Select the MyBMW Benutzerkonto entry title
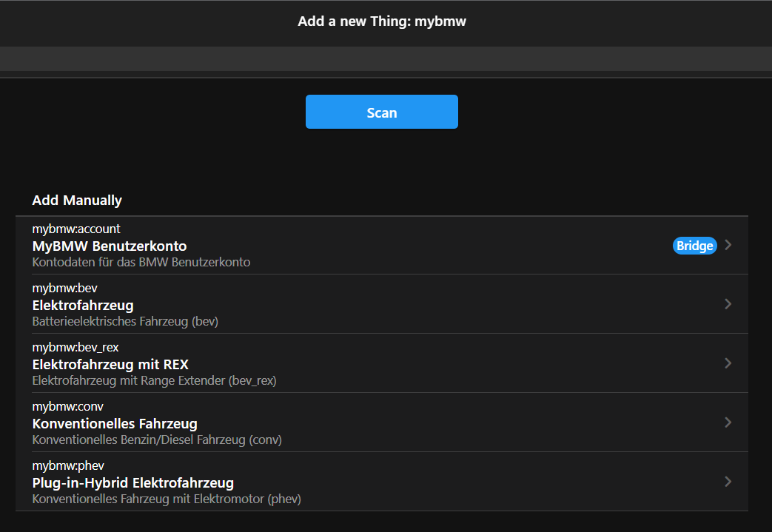Image resolution: width=772 pixels, height=532 pixels. tap(110, 246)
